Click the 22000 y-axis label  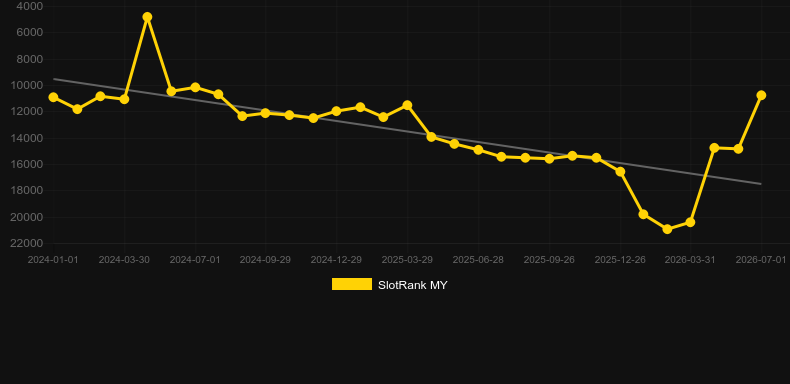tap(27, 243)
